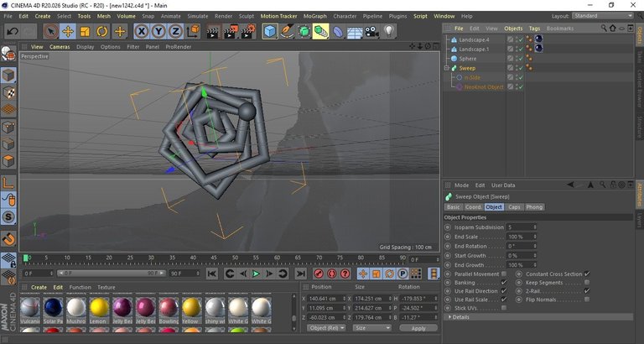Toggle Flip Normals checkbox
Viewport: 644px width, 344px height.
tap(587, 300)
